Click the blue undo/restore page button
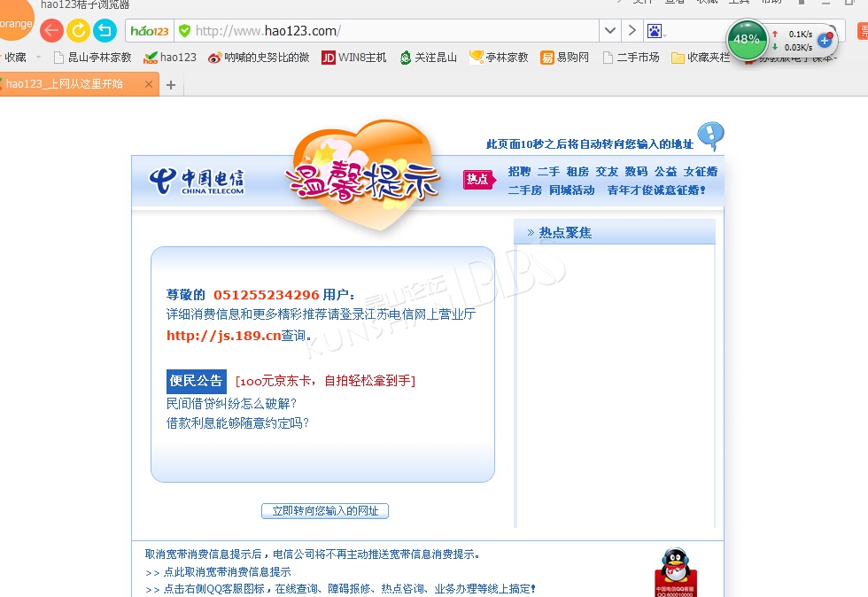868x597 pixels. click(105, 31)
